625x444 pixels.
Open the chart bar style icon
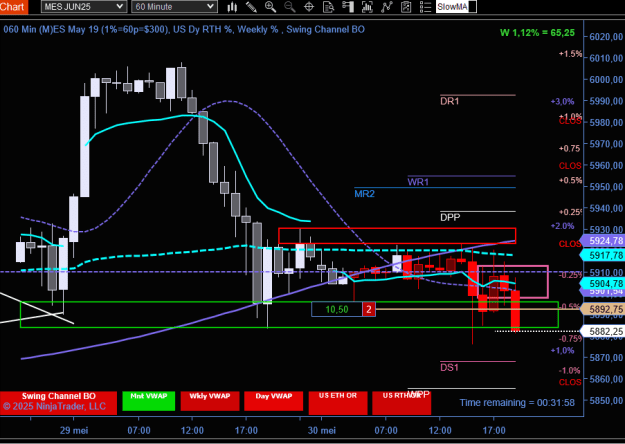(x=232, y=7)
